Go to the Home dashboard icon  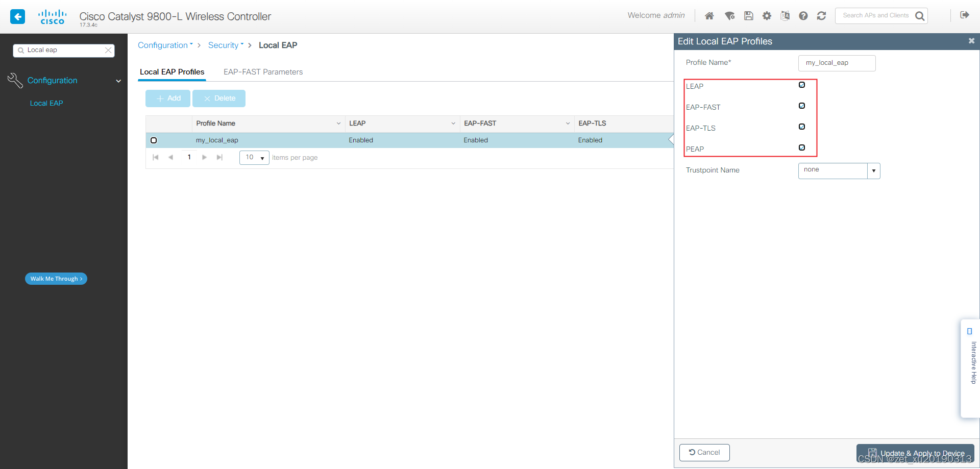(x=709, y=16)
